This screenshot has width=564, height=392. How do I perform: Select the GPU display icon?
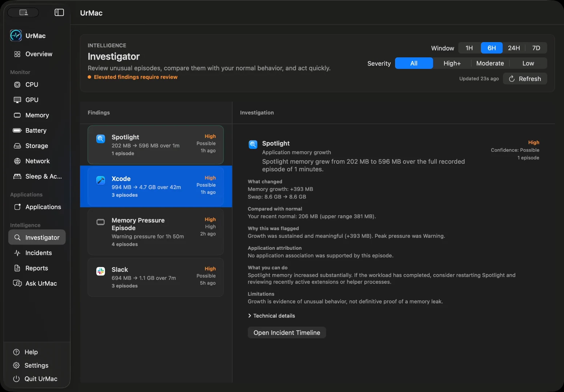tap(17, 100)
